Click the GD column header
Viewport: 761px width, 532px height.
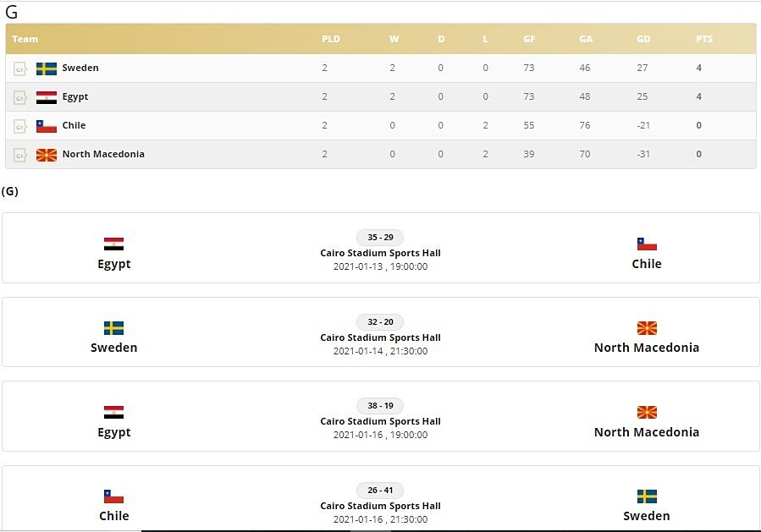point(643,39)
